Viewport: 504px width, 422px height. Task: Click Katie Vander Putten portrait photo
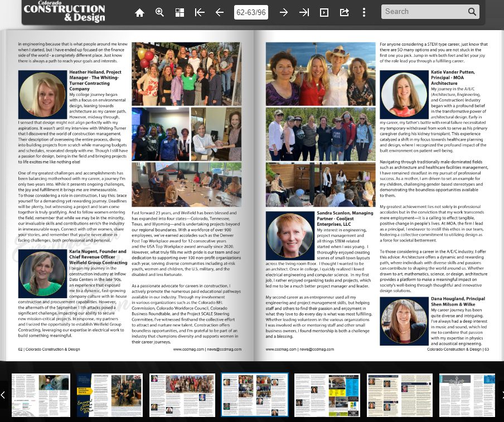click(x=404, y=95)
